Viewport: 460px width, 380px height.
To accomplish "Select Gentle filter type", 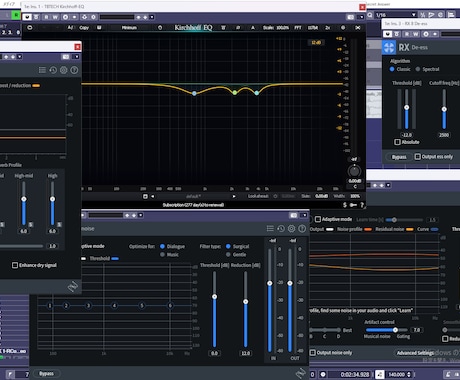I will coord(228,254).
